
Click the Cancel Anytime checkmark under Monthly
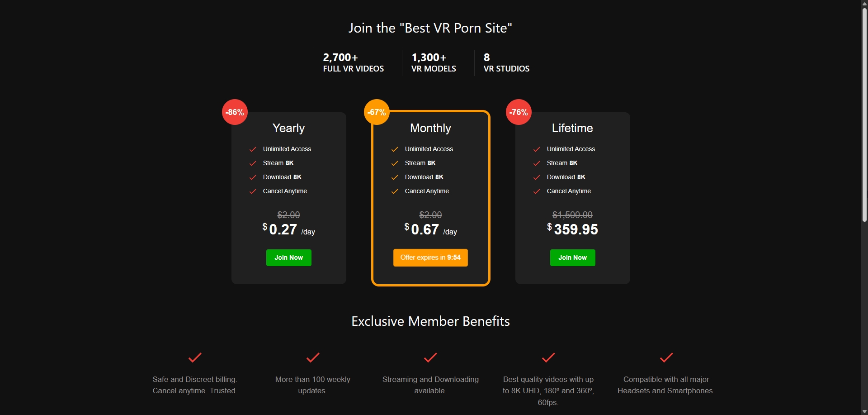[395, 191]
